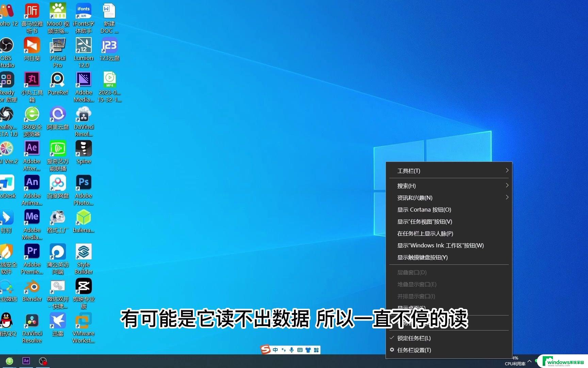Open the Sogou toolbox grid icon
588x368 pixels.
coord(316,350)
